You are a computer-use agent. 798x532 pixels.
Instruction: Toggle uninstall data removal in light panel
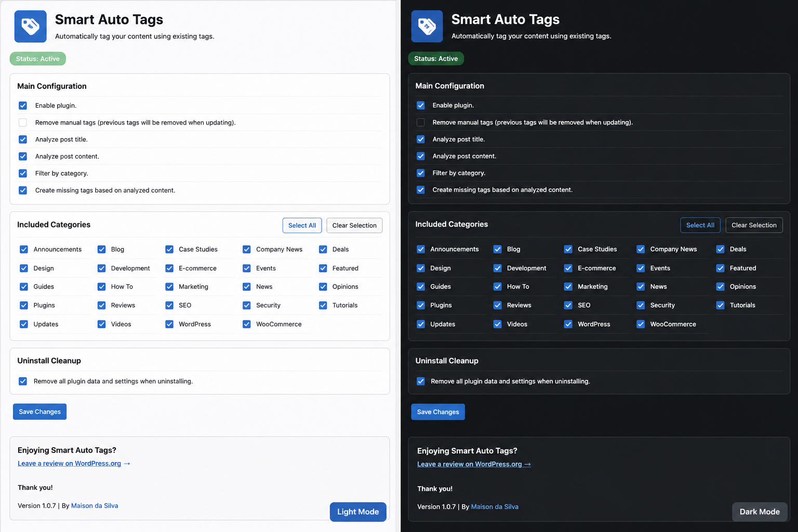pyautogui.click(x=23, y=381)
